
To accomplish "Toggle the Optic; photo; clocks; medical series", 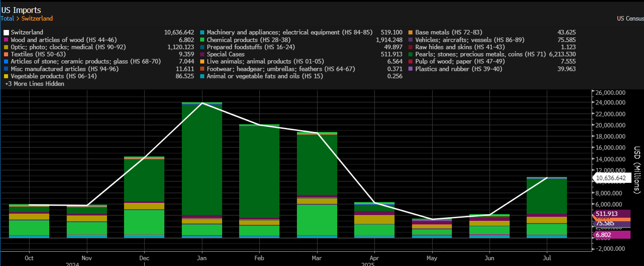I will click(x=68, y=47).
